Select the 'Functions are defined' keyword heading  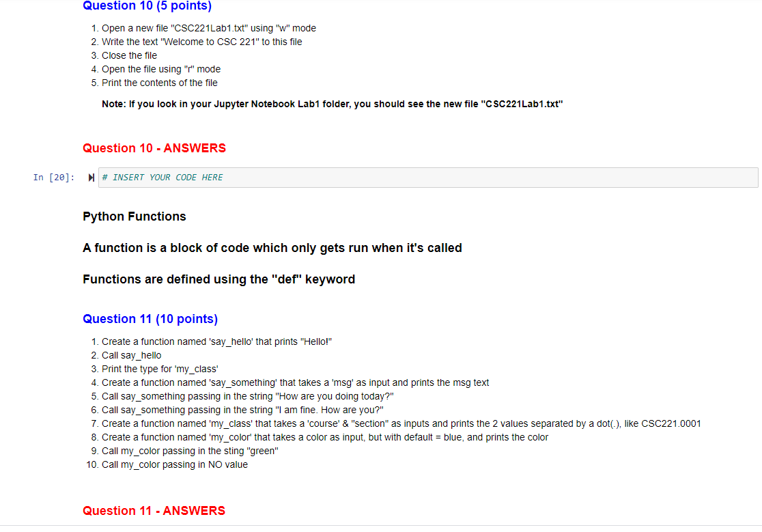coord(218,279)
